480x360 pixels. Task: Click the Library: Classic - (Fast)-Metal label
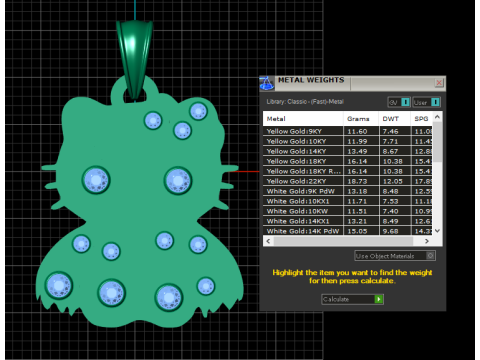305,102
